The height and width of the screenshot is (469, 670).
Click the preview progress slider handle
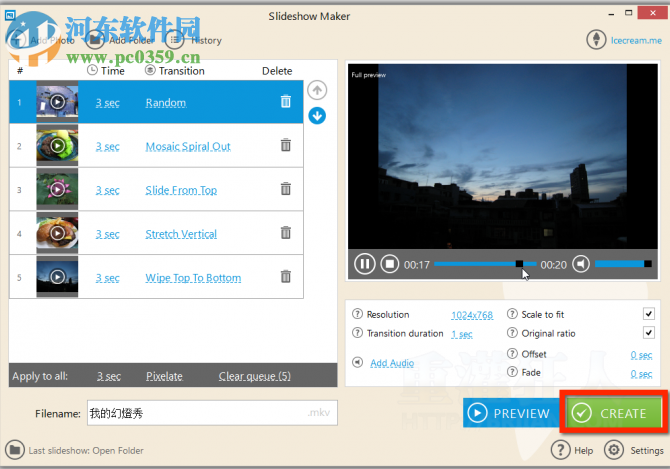click(519, 264)
